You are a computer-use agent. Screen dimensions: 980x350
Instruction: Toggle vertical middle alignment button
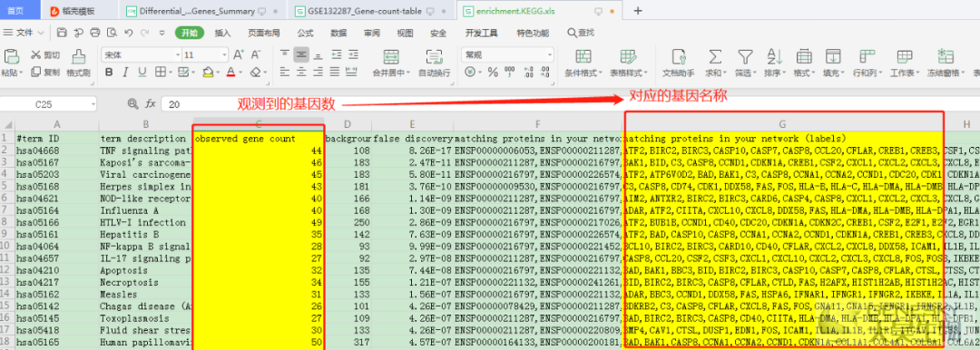pyautogui.click(x=301, y=55)
